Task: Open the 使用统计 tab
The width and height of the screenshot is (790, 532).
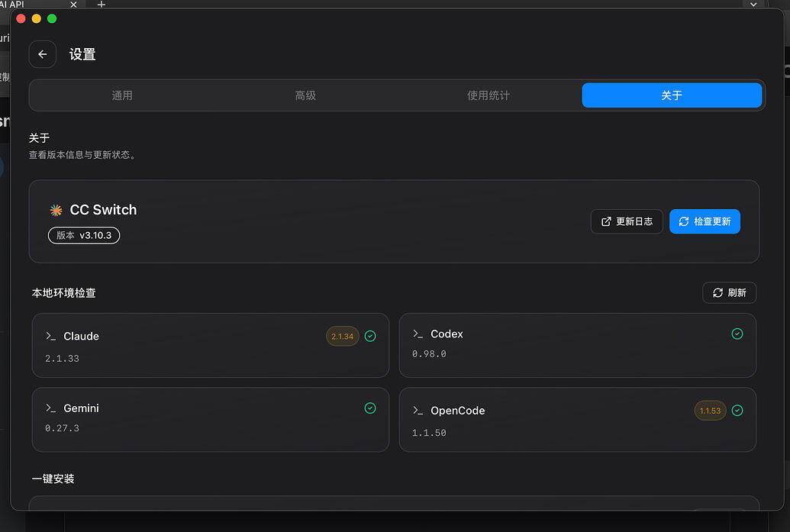Action: click(489, 95)
